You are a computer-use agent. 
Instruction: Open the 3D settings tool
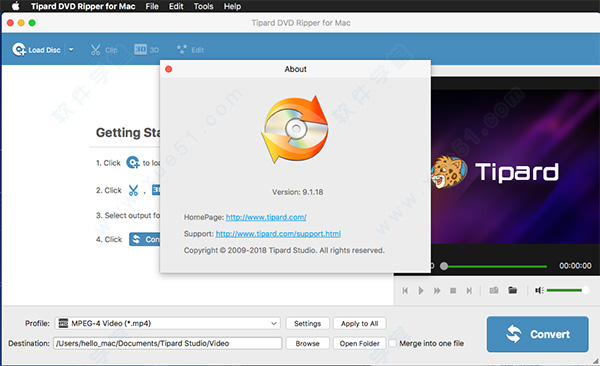(x=146, y=50)
